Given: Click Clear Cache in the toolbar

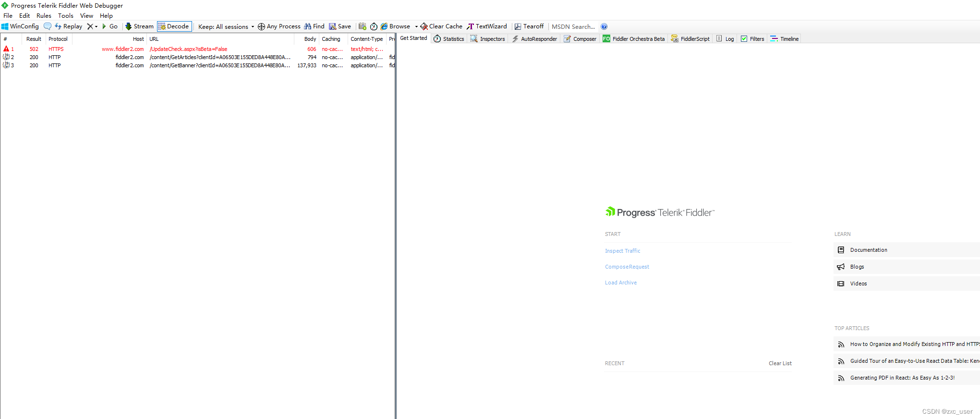Looking at the screenshot, I should click(x=441, y=26).
